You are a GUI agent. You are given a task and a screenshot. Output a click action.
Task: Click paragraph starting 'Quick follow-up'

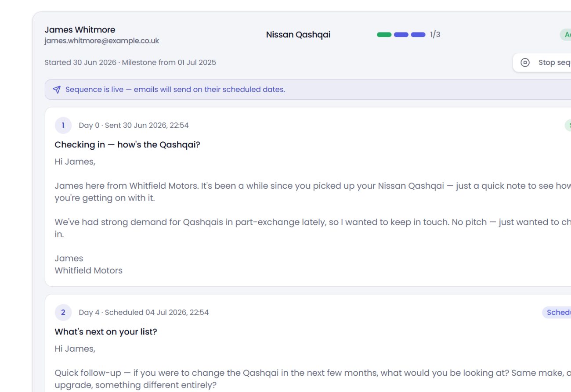pos(313,379)
